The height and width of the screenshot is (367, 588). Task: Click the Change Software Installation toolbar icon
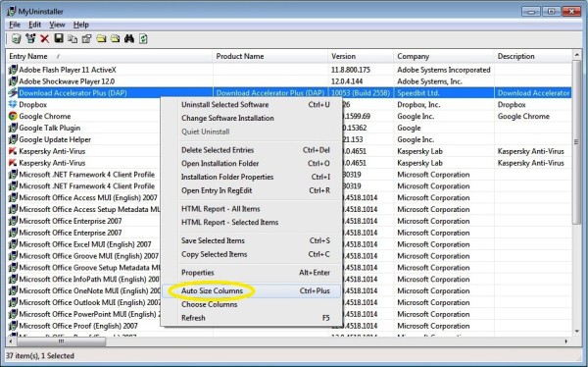pos(30,38)
